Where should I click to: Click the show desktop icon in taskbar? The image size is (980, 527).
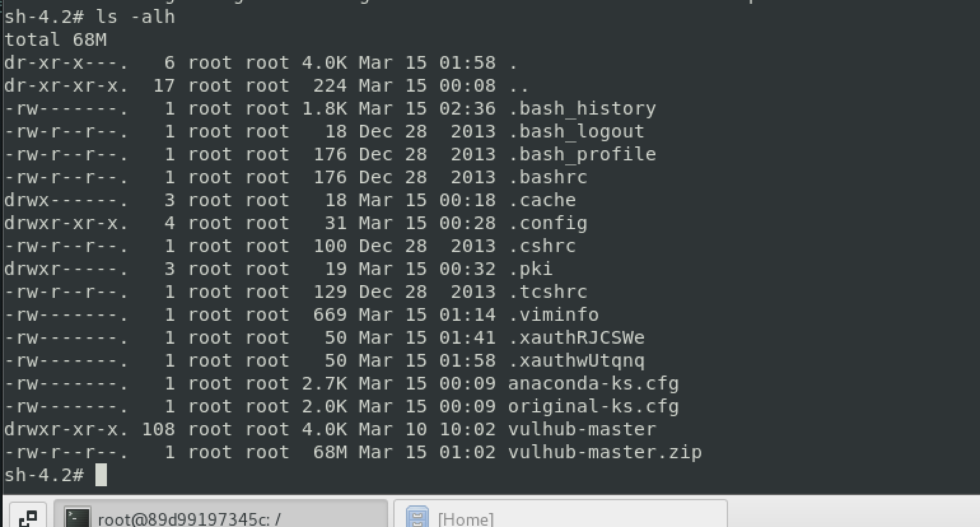[27, 517]
